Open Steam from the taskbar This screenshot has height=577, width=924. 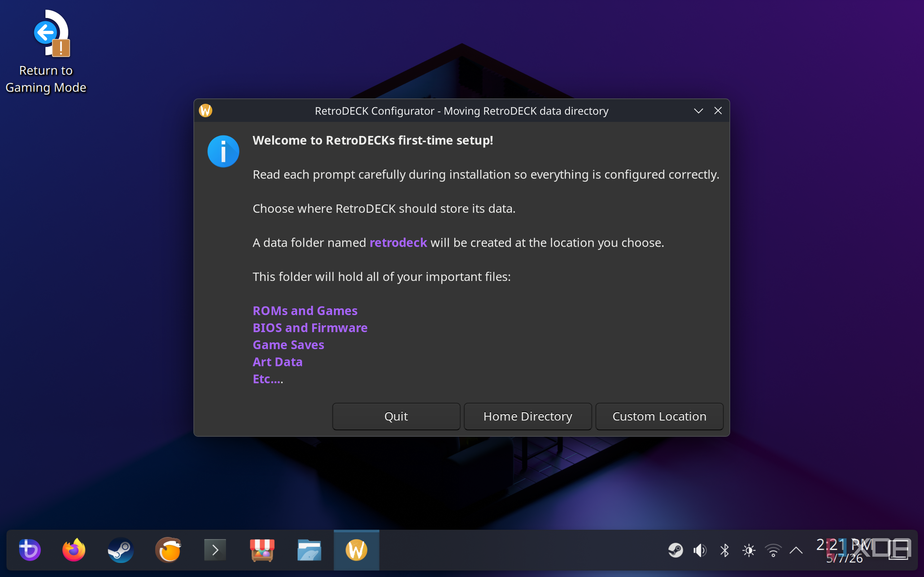[x=121, y=550]
